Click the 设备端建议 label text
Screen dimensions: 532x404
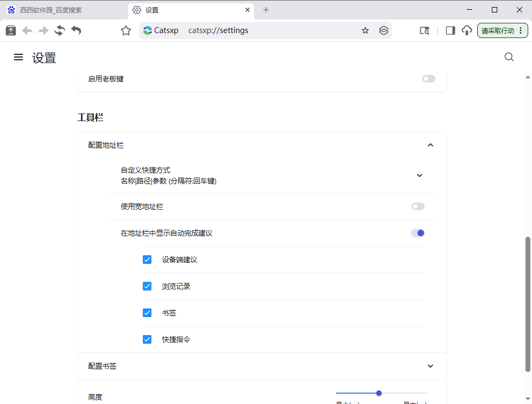tap(180, 260)
